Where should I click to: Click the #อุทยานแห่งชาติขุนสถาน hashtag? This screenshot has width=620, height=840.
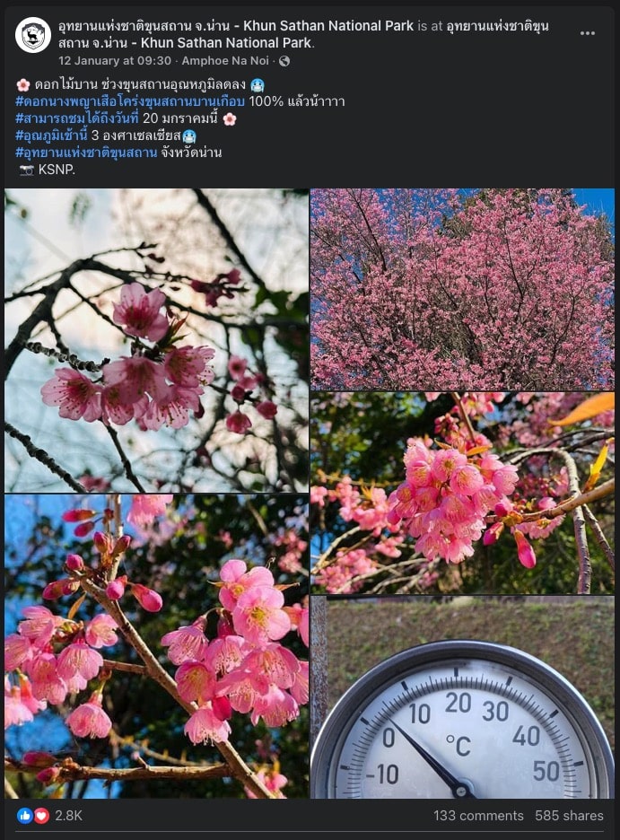click(86, 153)
